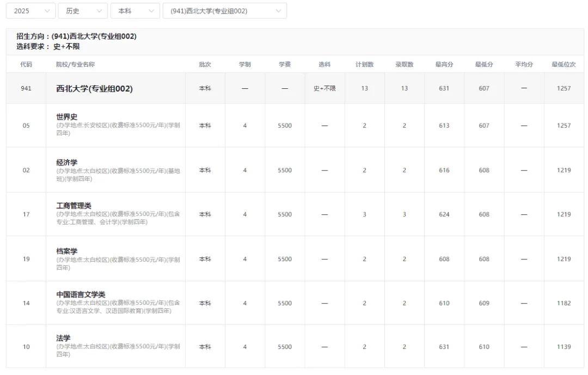Click the 最低位次 column header
The image size is (588, 375).
pos(563,64)
